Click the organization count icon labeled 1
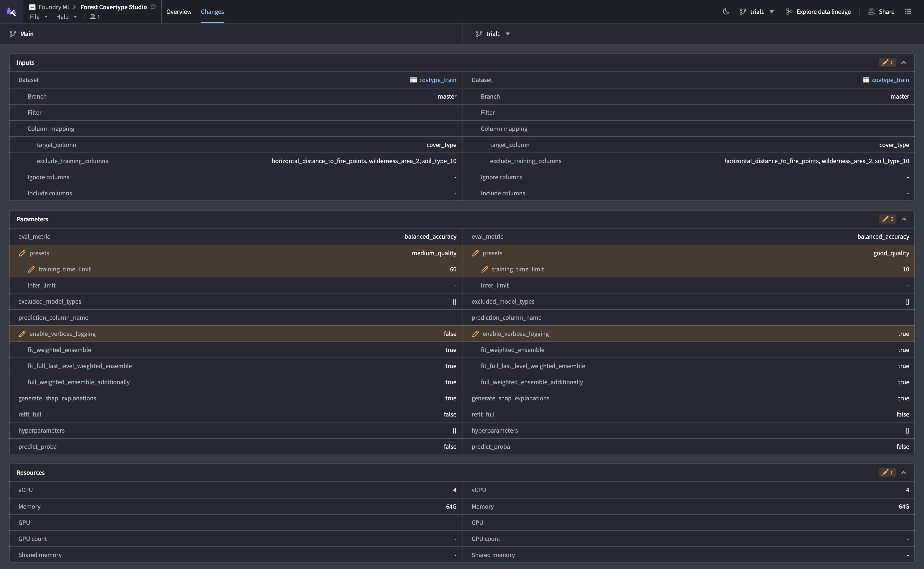924x569 pixels. click(x=95, y=17)
